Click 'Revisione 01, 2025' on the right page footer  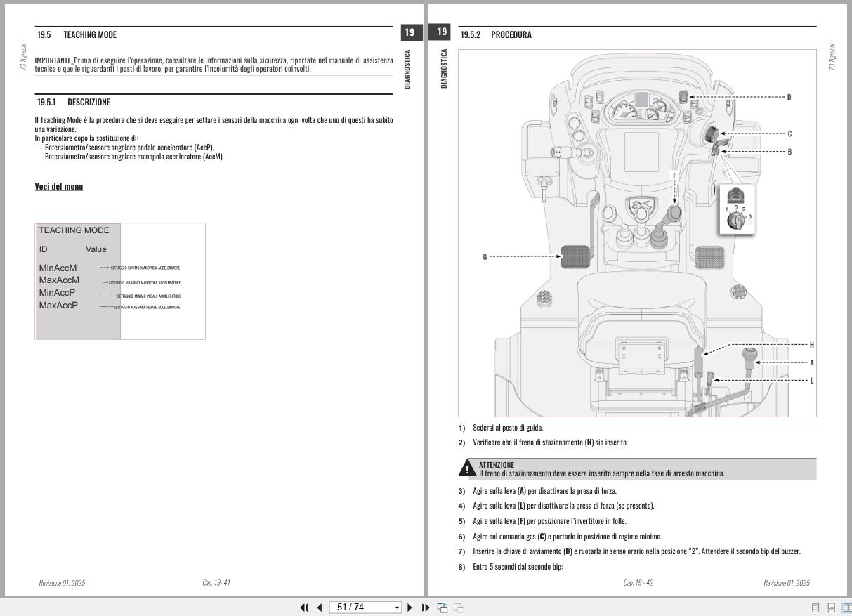[787, 583]
